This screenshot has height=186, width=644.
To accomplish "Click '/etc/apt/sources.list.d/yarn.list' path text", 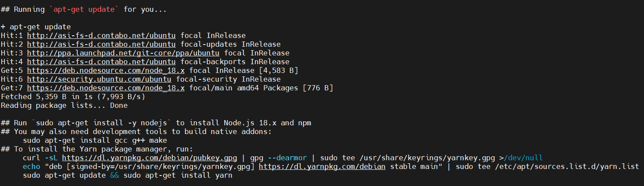I will (x=567, y=166).
